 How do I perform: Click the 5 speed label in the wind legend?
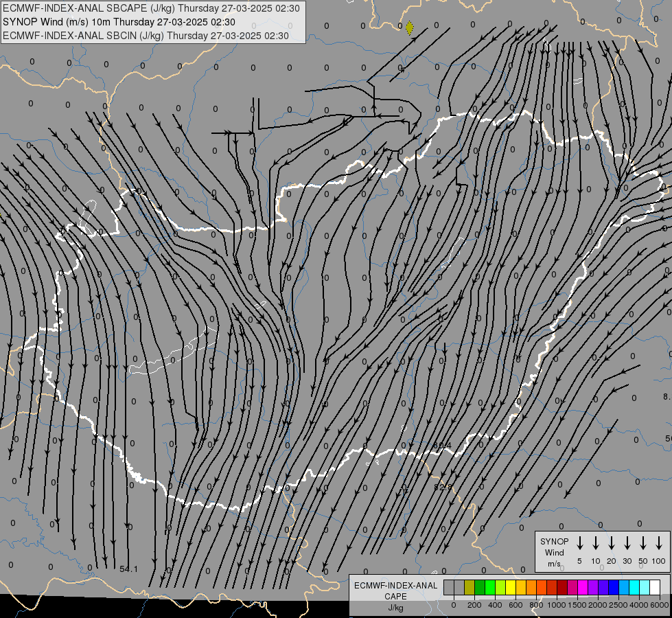coord(579,561)
